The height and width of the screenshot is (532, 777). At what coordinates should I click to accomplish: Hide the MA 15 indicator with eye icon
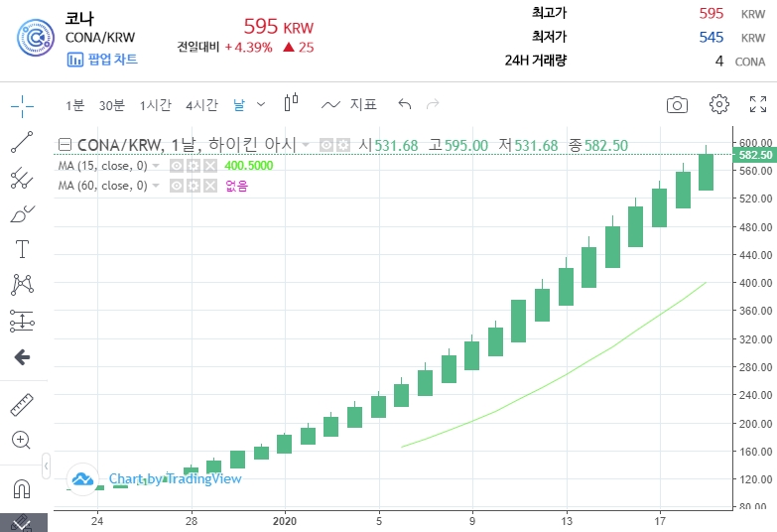tap(177, 166)
